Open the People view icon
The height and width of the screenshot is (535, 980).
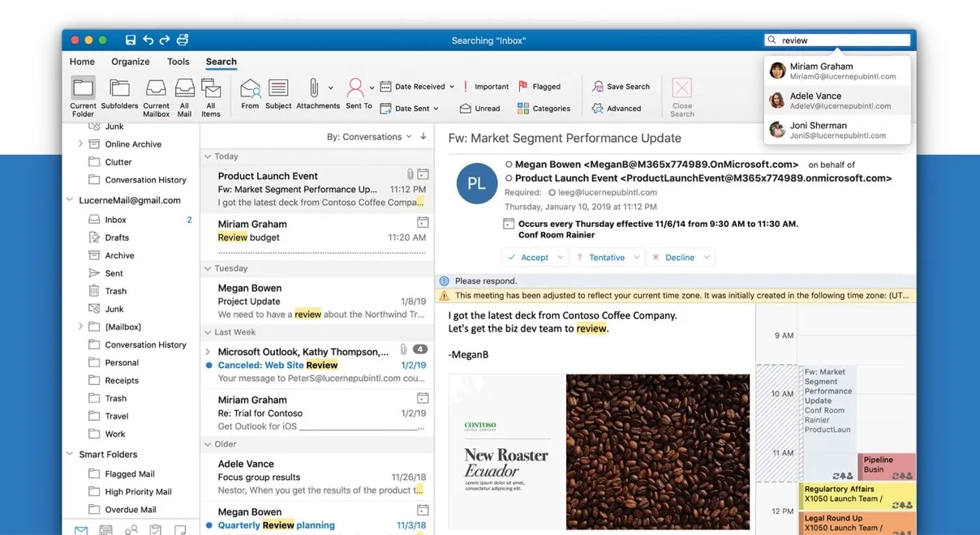pos(130,530)
